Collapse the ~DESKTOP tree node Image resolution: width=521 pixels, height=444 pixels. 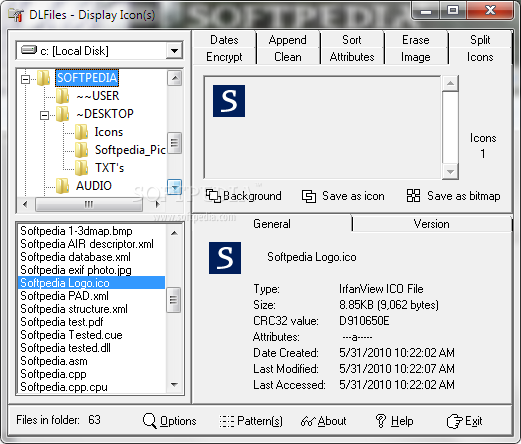pyautogui.click(x=44, y=115)
